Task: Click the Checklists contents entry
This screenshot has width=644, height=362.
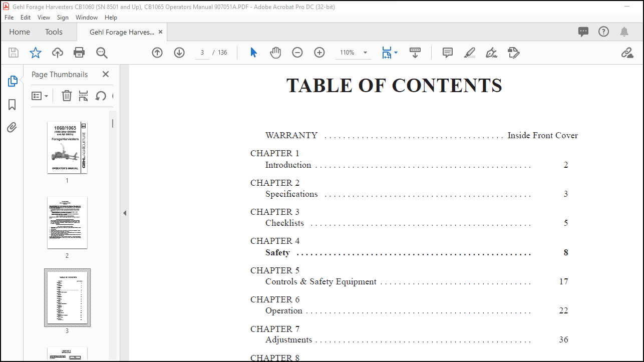Action: (416, 223)
